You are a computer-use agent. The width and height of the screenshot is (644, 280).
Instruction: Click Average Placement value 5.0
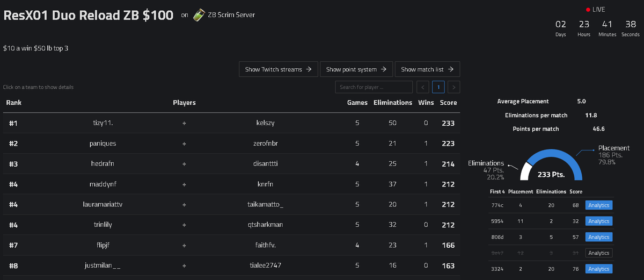[x=581, y=101]
